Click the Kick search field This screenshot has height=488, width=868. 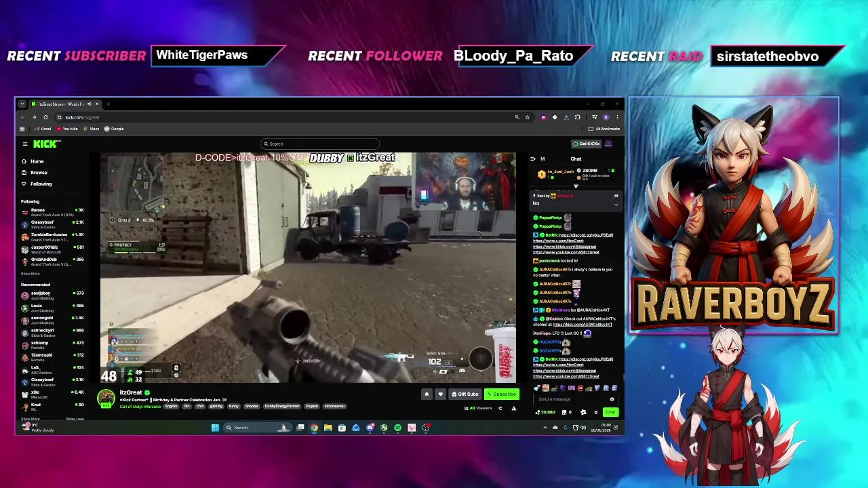pyautogui.click(x=320, y=144)
